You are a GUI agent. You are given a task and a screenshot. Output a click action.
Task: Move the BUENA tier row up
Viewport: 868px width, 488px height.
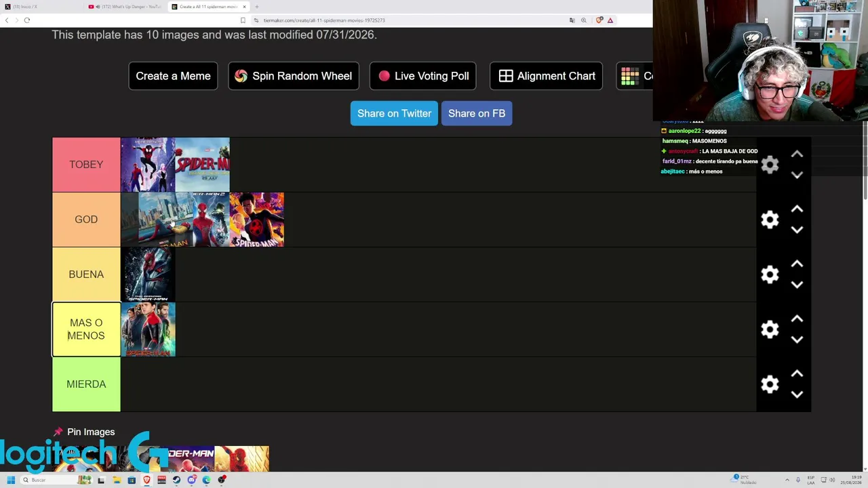click(797, 264)
